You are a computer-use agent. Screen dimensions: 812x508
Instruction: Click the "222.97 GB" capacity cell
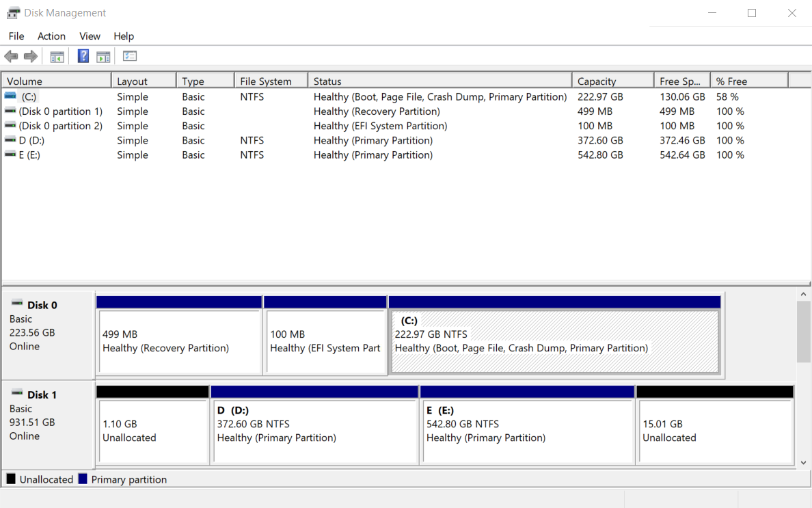point(600,97)
